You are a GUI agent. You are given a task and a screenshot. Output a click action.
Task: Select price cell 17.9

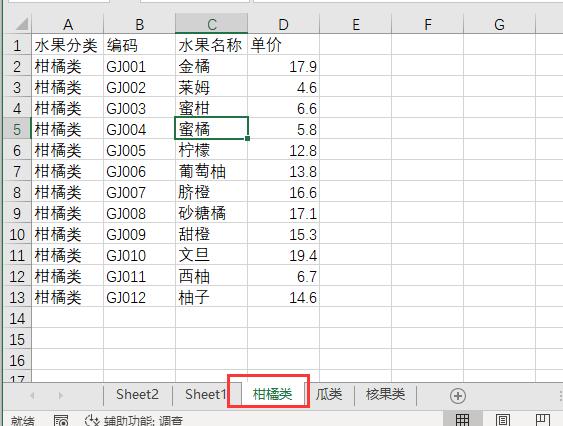coord(283,66)
